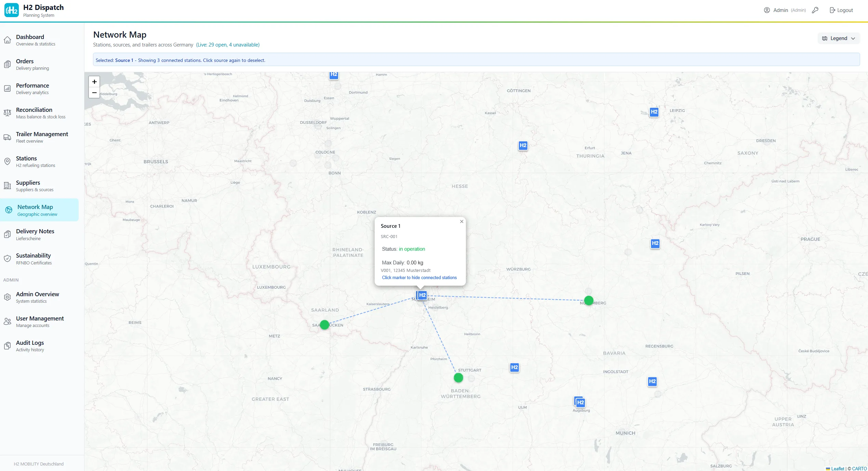This screenshot has width=868, height=471.
Task: Select H2 source marker east of Stuttgart
Action: tap(515, 368)
